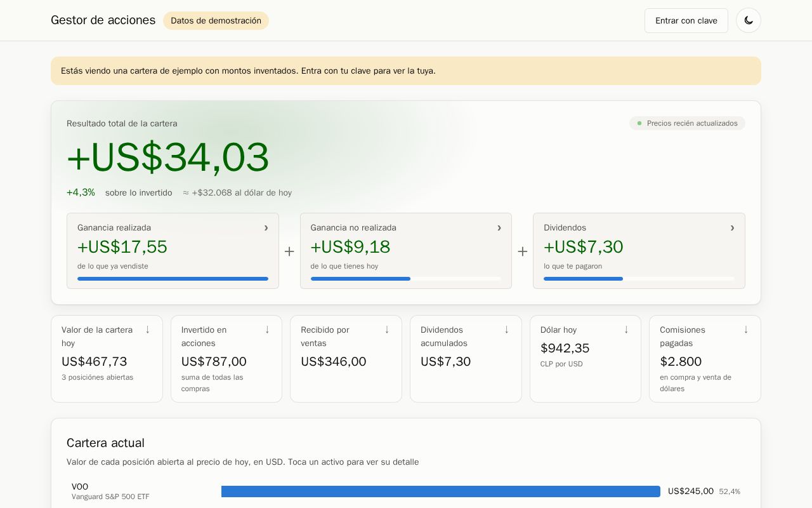The height and width of the screenshot is (508, 812).
Task: Click the US$467,73 portfolio value
Action: pyautogui.click(x=95, y=362)
